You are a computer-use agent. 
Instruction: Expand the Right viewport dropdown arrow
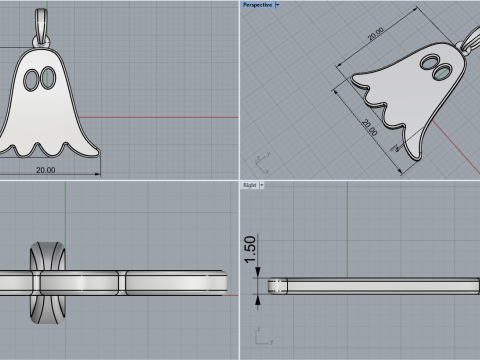(262, 185)
